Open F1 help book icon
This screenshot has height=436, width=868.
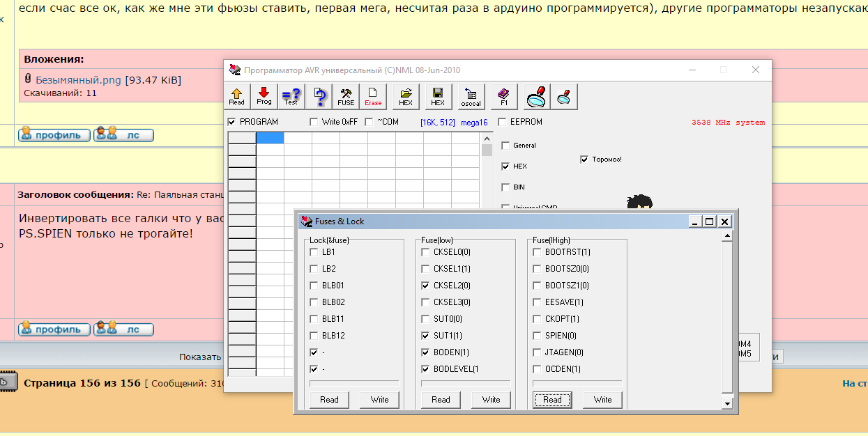point(504,96)
